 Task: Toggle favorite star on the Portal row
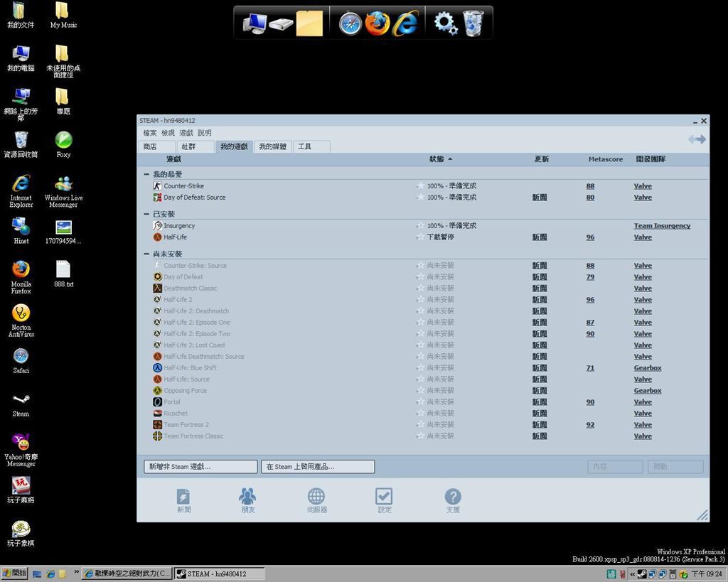click(x=420, y=402)
